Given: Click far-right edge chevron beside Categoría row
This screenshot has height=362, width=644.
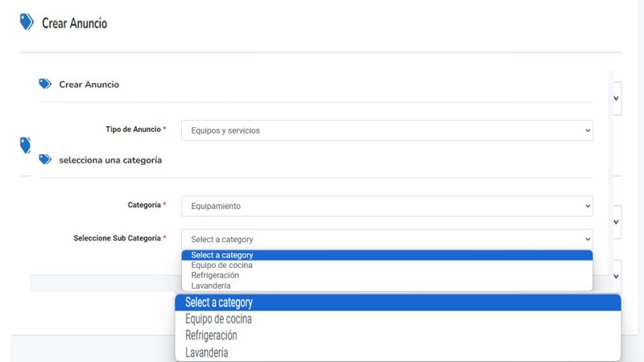Looking at the screenshot, I should click(x=616, y=221).
